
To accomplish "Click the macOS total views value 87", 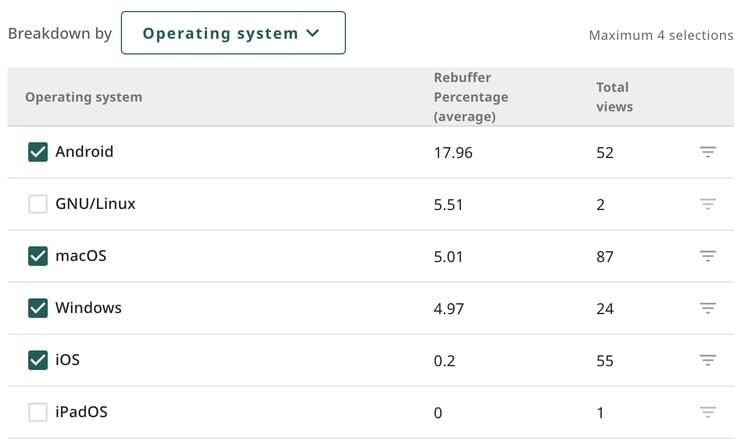I will 604,257.
